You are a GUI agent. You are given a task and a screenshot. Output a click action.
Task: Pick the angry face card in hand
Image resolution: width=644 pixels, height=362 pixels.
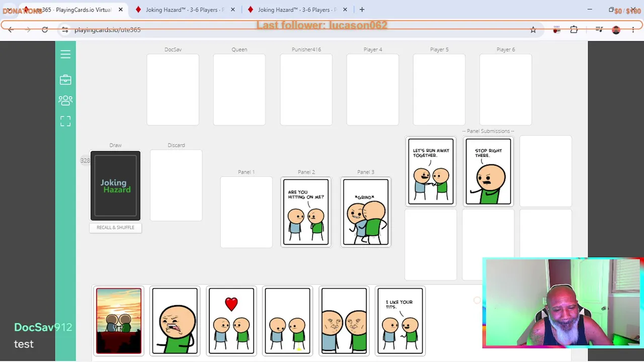[x=175, y=321]
